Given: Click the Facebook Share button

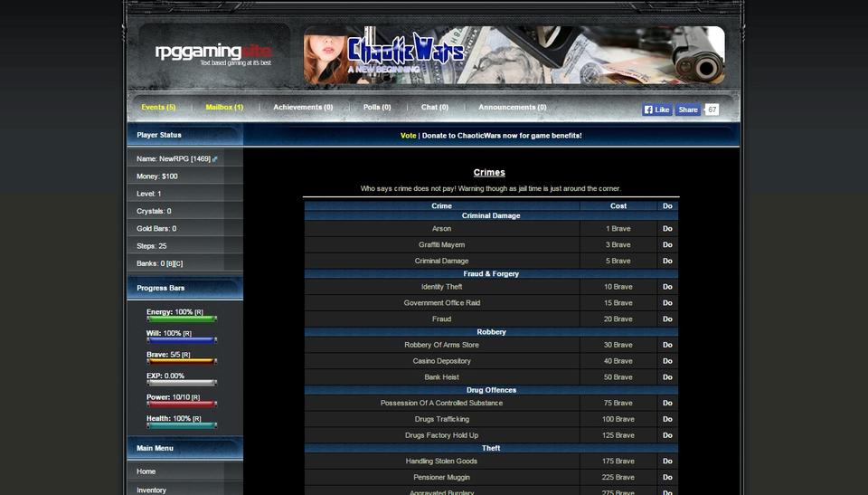Looking at the screenshot, I should pos(688,109).
